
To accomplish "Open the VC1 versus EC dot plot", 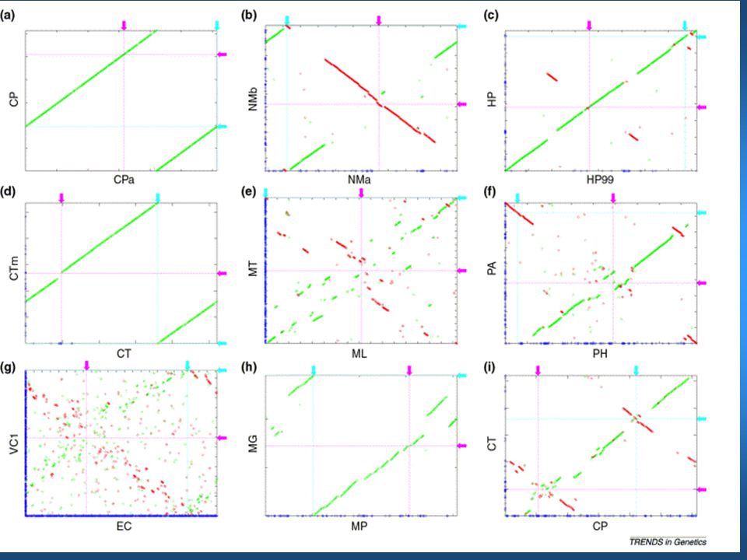I will click(121, 443).
